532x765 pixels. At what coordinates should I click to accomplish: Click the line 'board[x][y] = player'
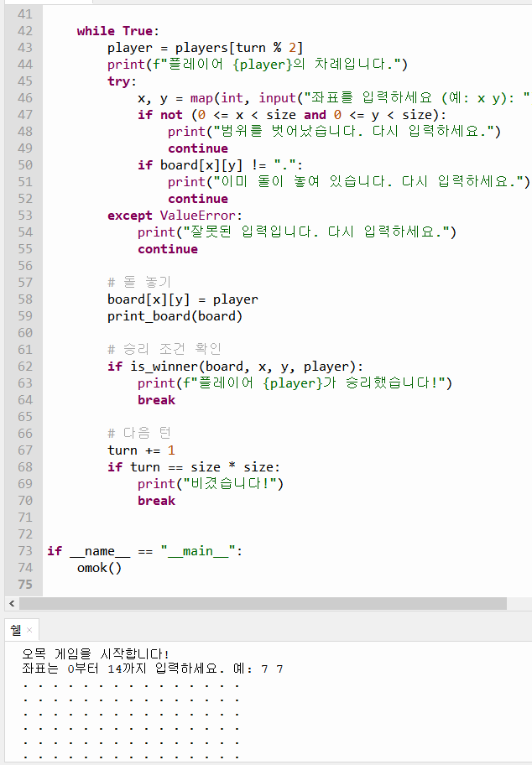pos(183,299)
